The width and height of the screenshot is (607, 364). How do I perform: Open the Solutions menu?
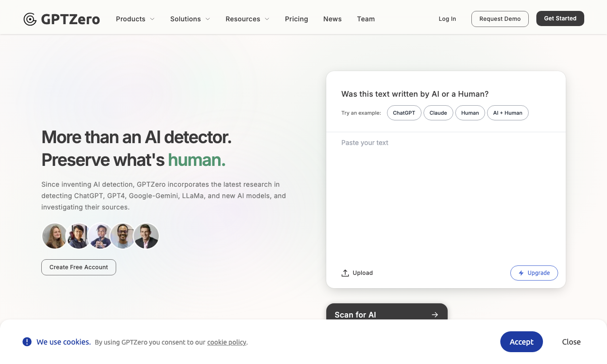click(x=190, y=19)
